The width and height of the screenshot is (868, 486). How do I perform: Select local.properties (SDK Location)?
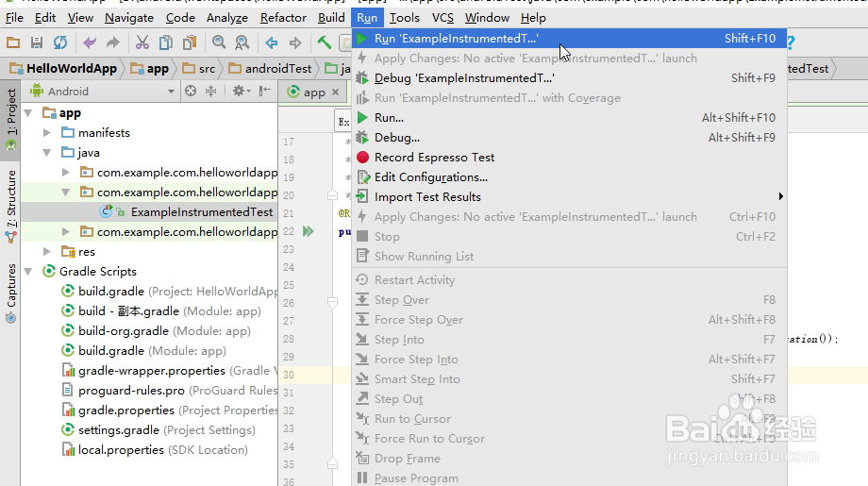click(155, 450)
